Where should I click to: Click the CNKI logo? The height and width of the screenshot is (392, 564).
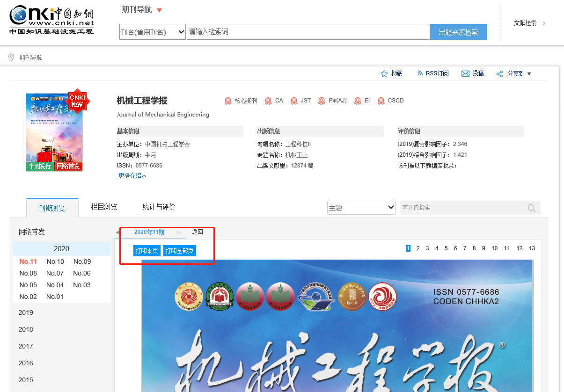pos(52,20)
